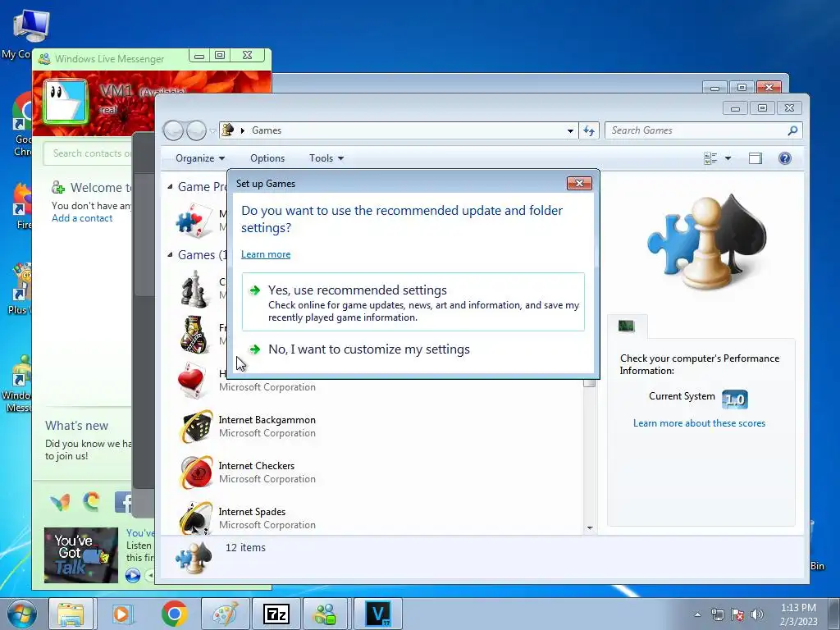
Task: Click the Back navigation button
Action: pyautogui.click(x=173, y=130)
